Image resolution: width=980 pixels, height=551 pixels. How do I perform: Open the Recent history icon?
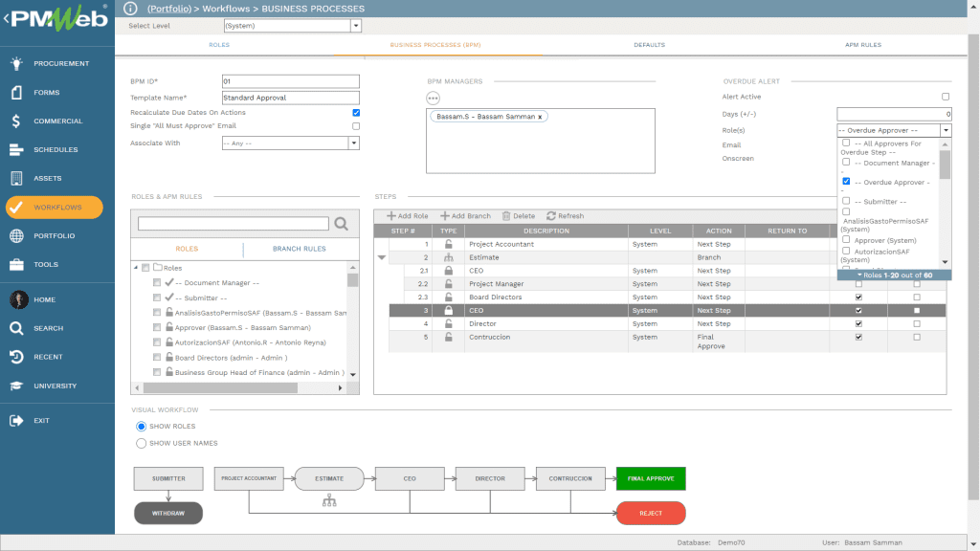16,357
